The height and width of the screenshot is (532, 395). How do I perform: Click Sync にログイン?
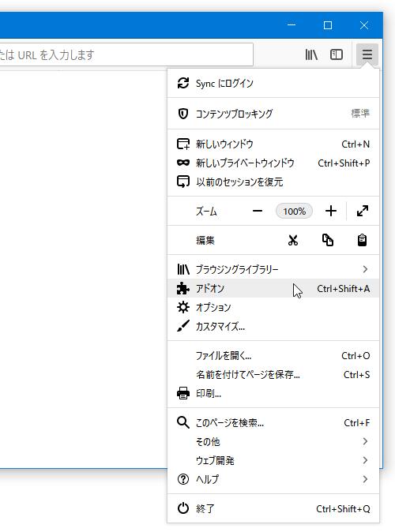point(273,84)
